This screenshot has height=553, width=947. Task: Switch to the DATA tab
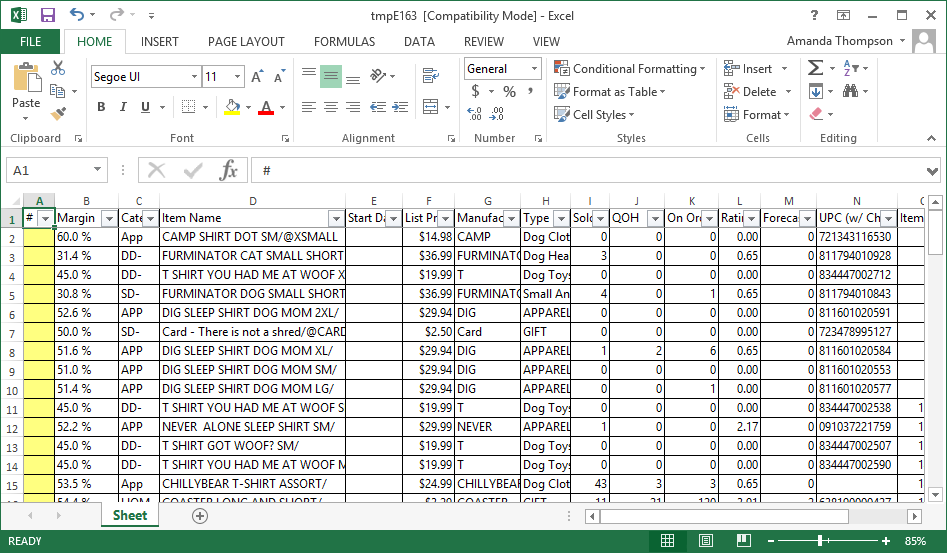419,42
